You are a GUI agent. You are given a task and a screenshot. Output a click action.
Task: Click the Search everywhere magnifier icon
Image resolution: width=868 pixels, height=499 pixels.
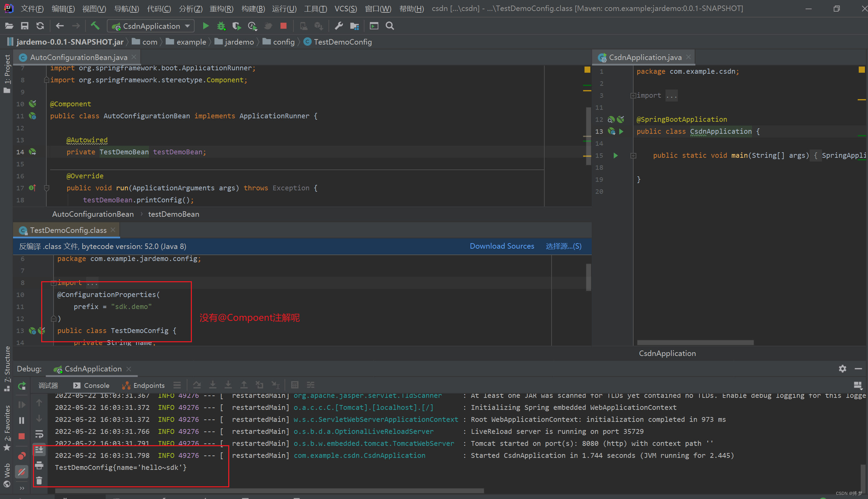point(390,26)
